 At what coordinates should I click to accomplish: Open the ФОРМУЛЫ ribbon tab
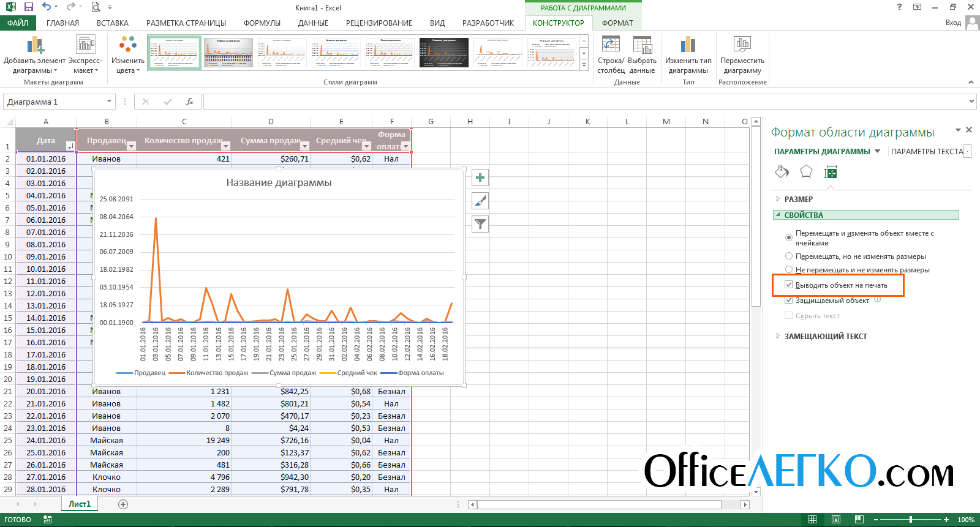coord(262,23)
